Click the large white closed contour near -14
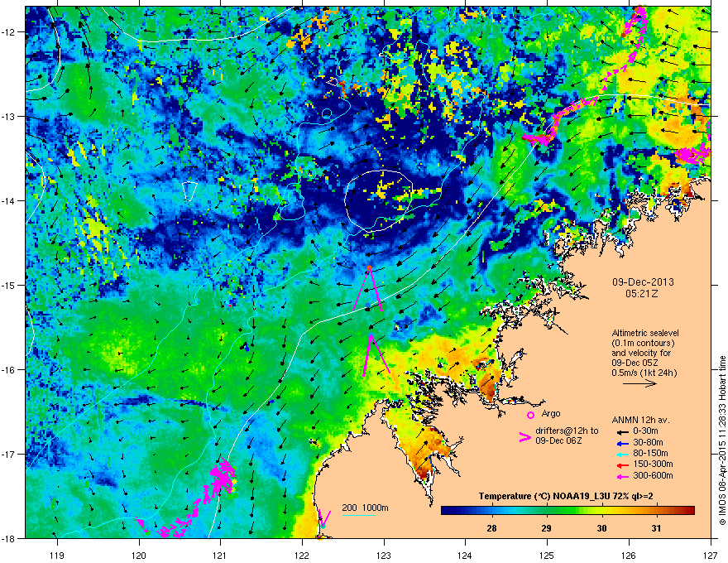728x563 pixels. point(379,201)
